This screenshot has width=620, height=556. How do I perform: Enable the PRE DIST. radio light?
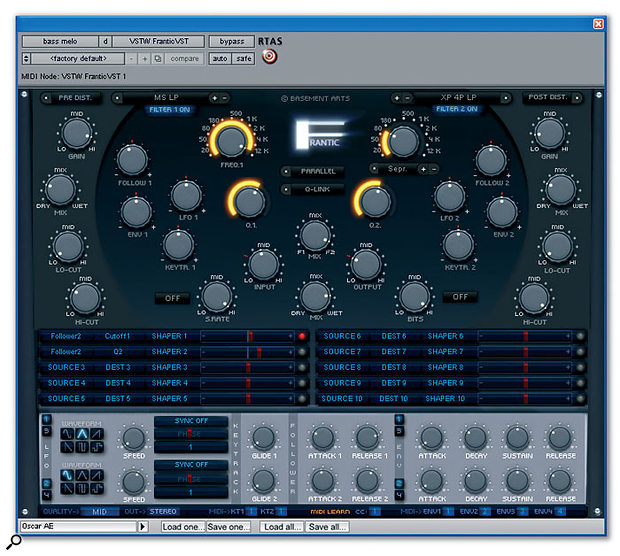point(46,98)
